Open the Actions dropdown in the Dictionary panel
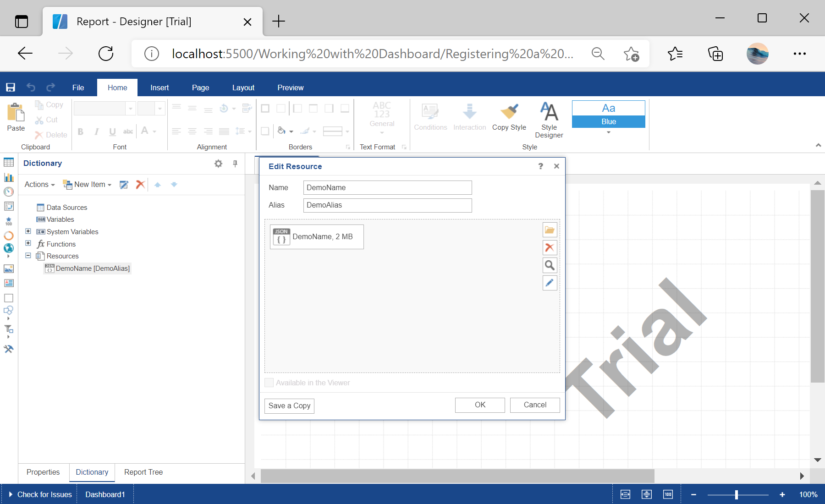This screenshot has height=504, width=825. 39,184
